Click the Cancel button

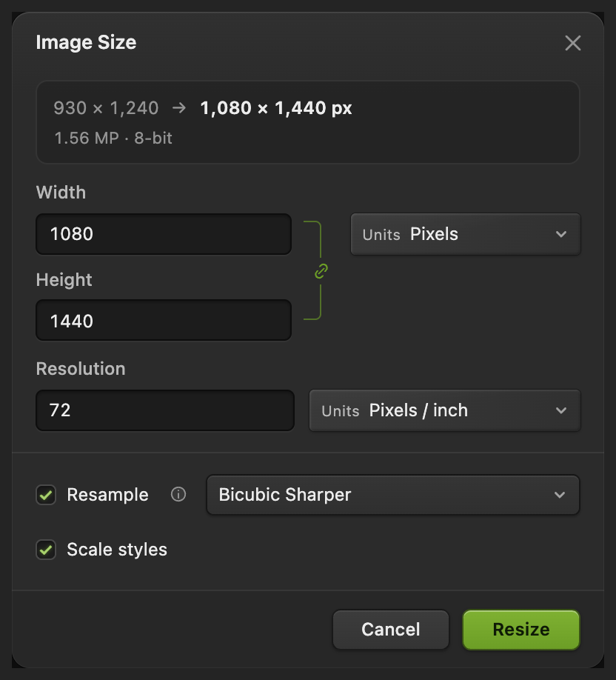(391, 630)
